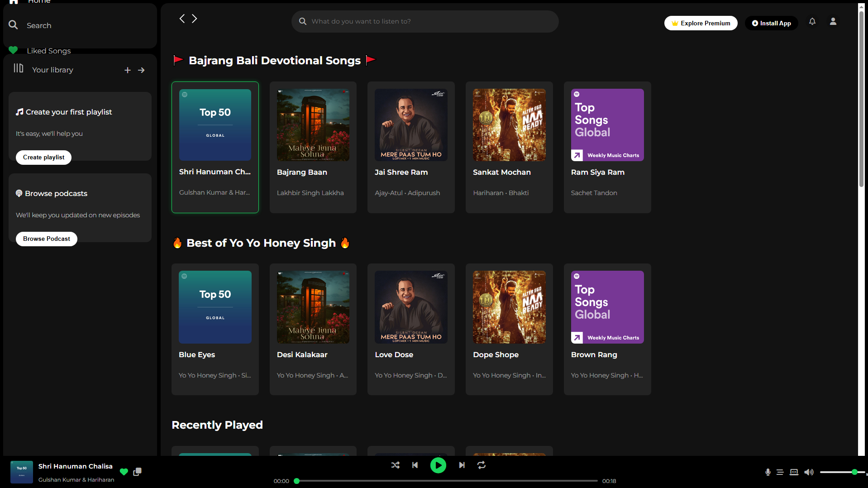Click Blue Eyes song title

197,354
